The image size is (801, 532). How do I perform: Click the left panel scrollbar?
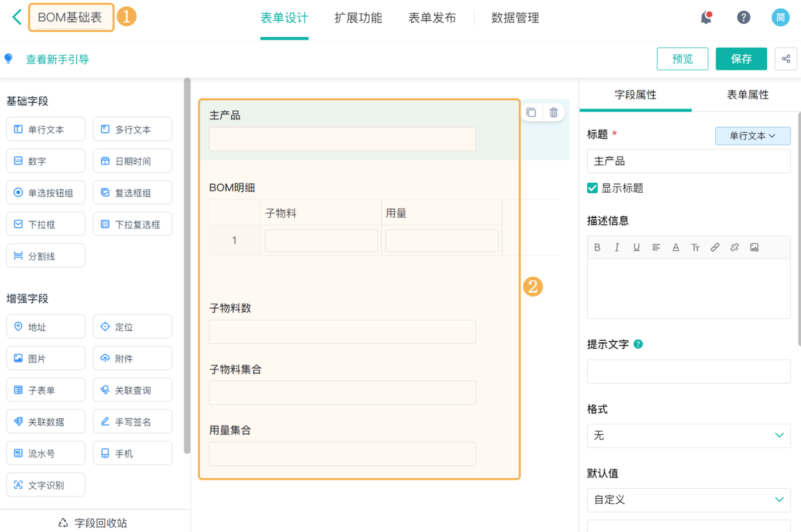click(186, 266)
